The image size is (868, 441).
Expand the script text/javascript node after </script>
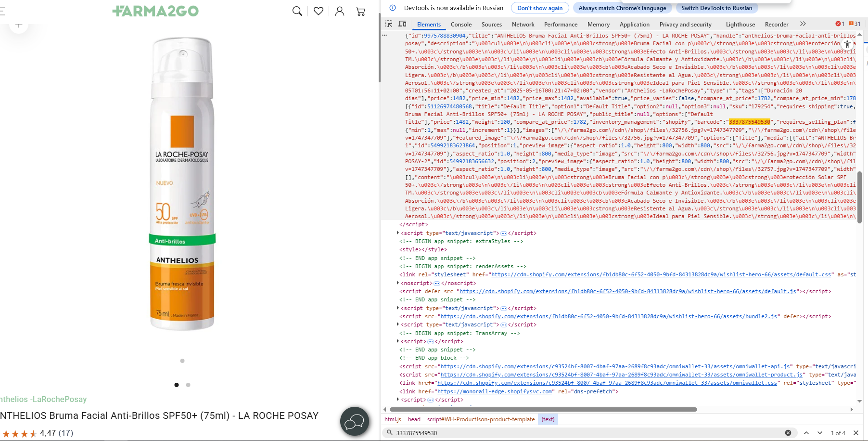pos(398,233)
